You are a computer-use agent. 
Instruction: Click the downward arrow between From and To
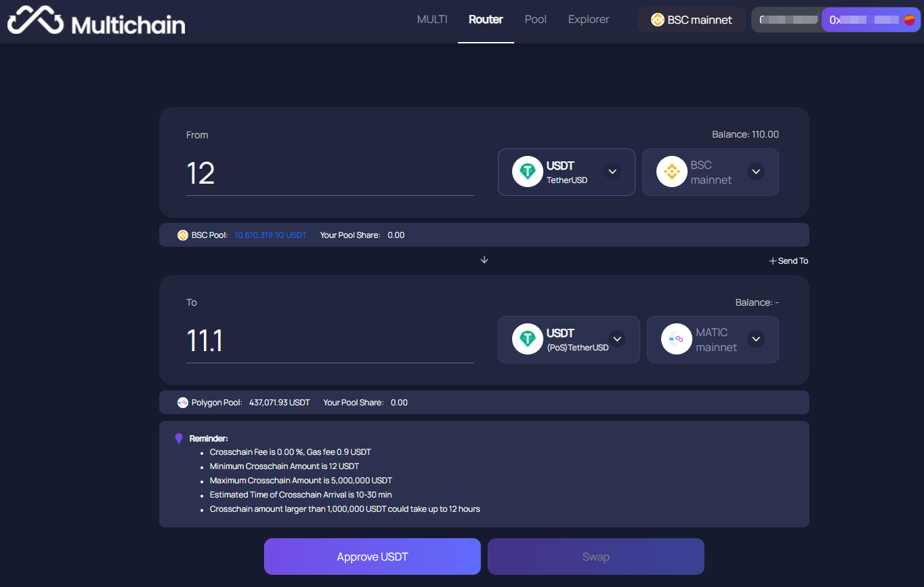click(x=484, y=260)
